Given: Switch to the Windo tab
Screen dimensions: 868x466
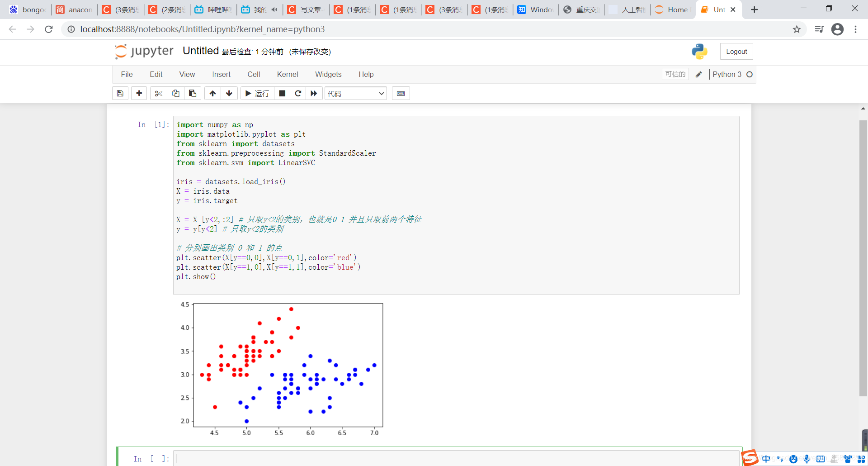Looking at the screenshot, I should pyautogui.click(x=536, y=10).
